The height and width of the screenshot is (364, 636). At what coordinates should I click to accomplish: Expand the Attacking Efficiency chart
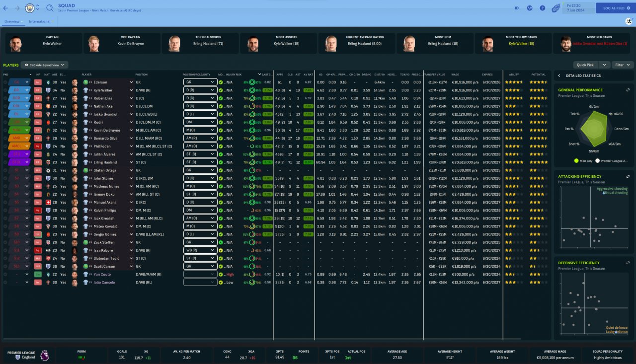[x=628, y=176]
